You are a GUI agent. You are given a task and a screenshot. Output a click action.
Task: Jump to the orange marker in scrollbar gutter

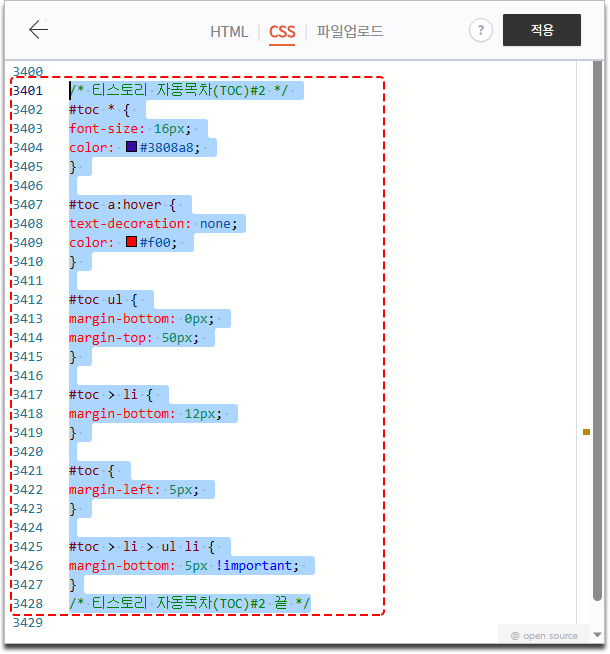point(586,432)
